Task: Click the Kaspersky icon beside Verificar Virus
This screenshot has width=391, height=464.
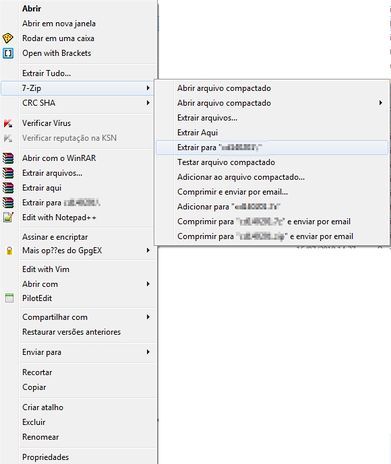Action: 8,123
